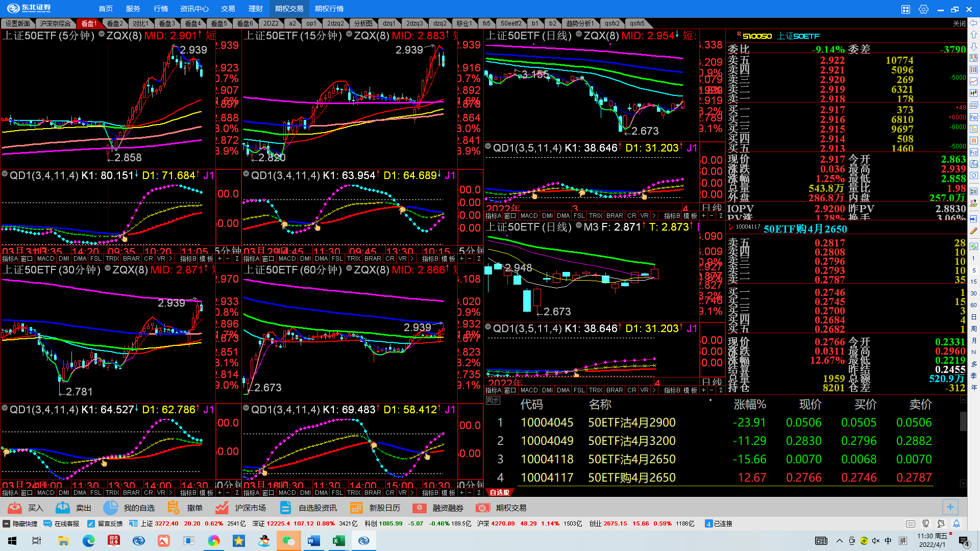Click the 卖出 sell icon
The image size is (980, 551).
[x=63, y=508]
